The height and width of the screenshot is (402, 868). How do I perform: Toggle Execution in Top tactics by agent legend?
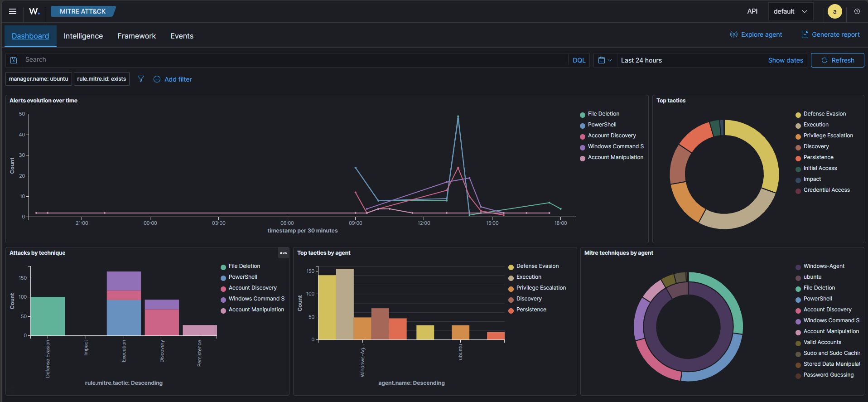528,277
